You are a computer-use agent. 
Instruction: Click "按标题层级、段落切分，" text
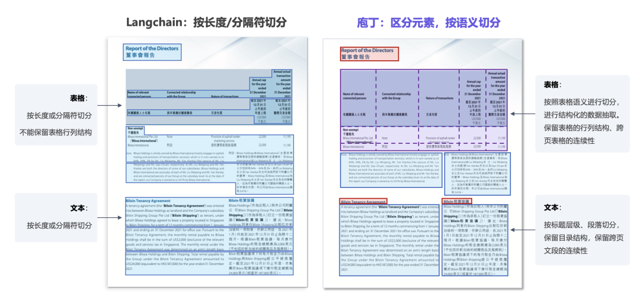[x=581, y=225]
